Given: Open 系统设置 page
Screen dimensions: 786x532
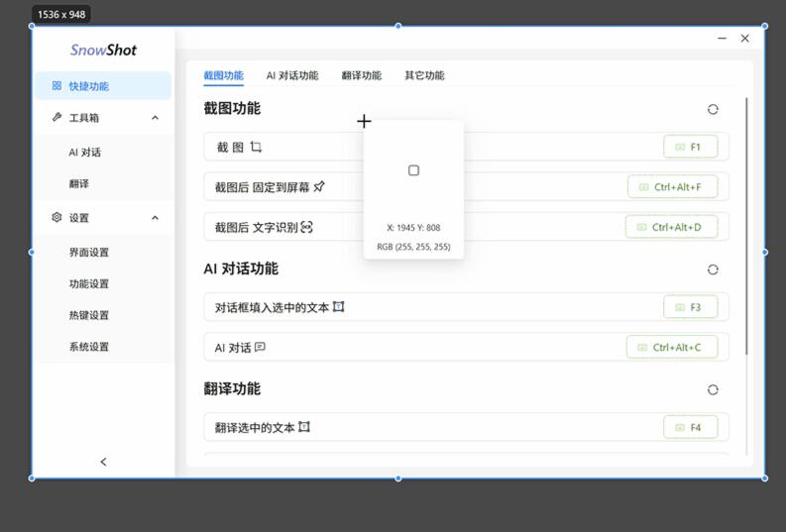Looking at the screenshot, I should click(89, 347).
